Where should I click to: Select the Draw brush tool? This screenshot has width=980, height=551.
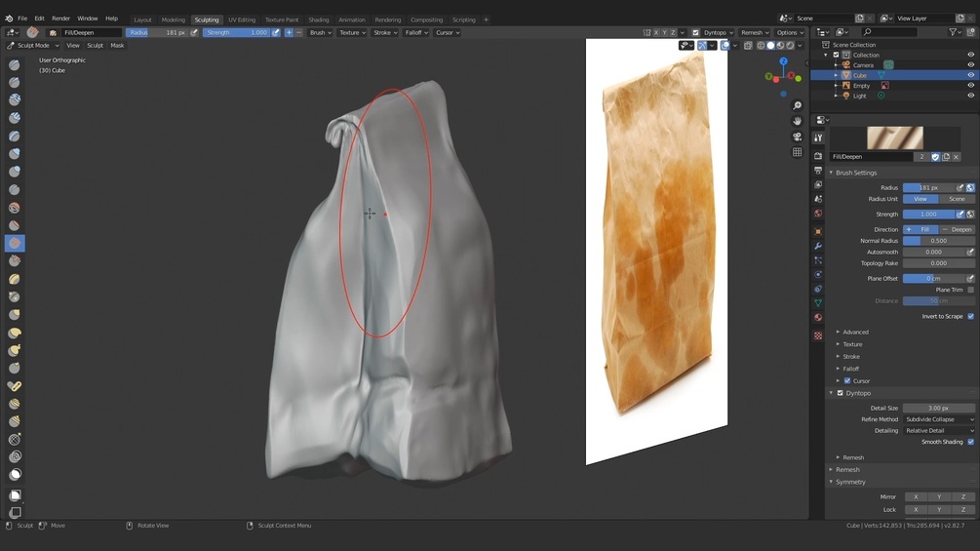click(x=15, y=64)
